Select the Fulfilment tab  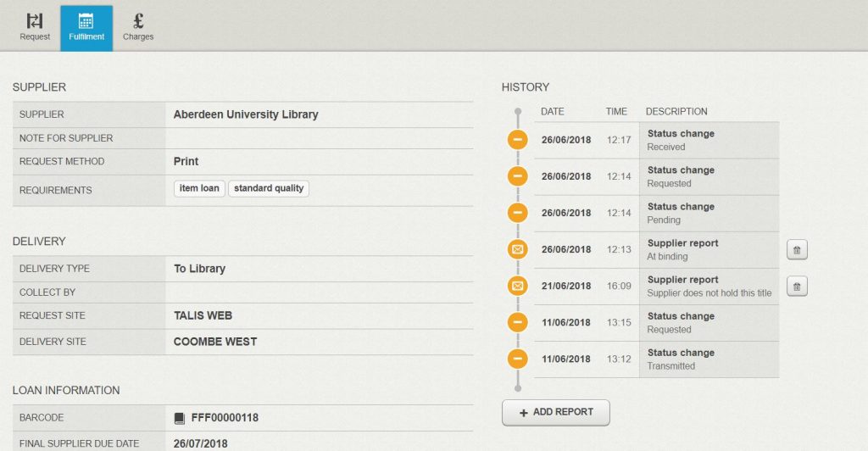[x=86, y=27]
